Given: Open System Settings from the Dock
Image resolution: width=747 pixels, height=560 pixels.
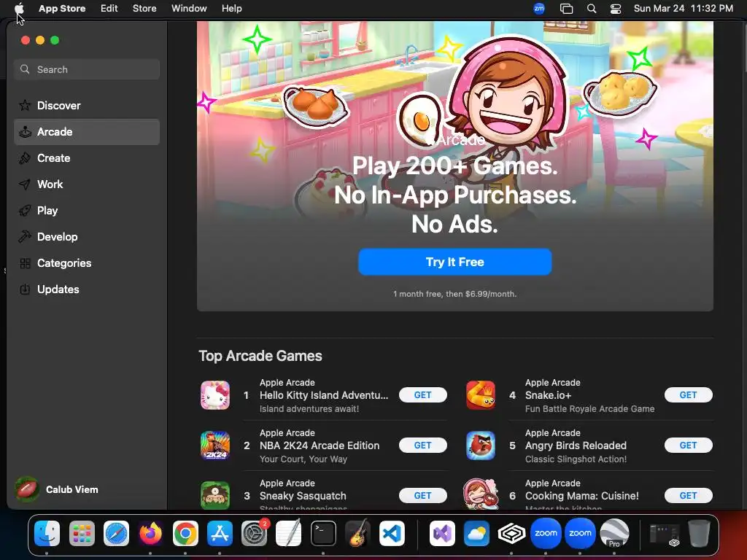Looking at the screenshot, I should click(x=255, y=533).
